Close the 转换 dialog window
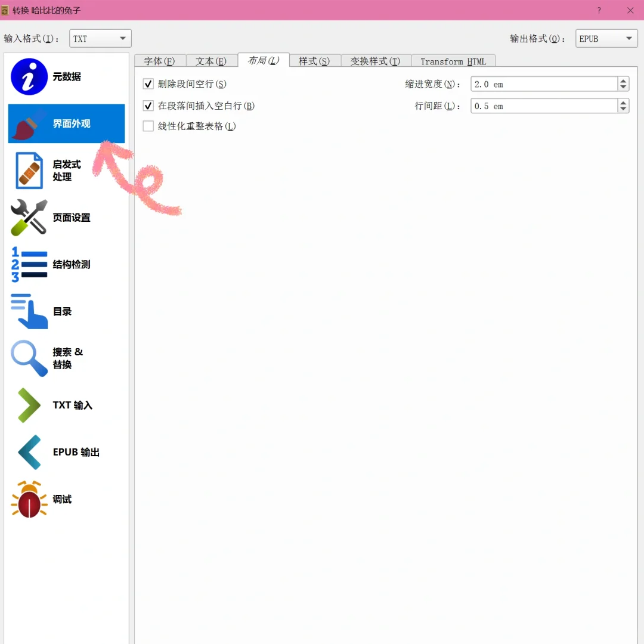 click(x=630, y=10)
